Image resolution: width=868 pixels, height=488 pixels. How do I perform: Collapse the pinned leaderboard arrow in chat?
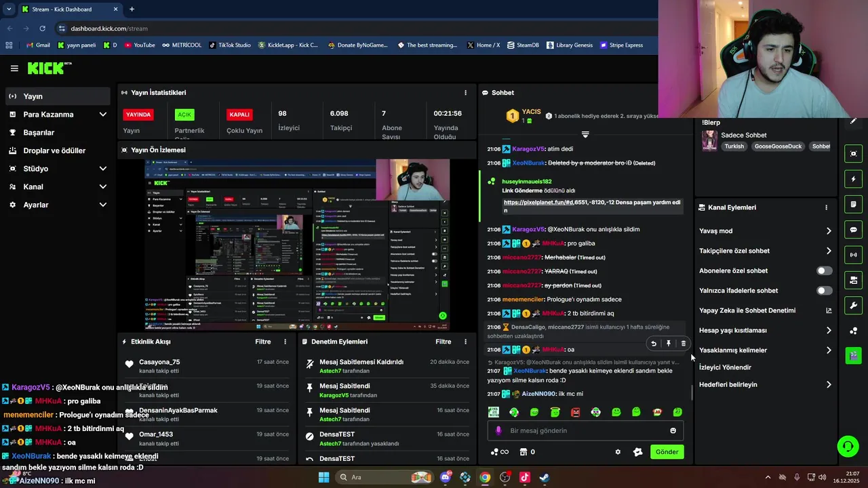(x=585, y=134)
